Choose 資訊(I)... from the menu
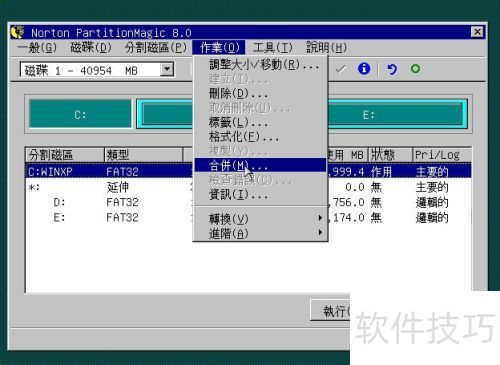Screen dimensions: 500x365 pos(260,194)
